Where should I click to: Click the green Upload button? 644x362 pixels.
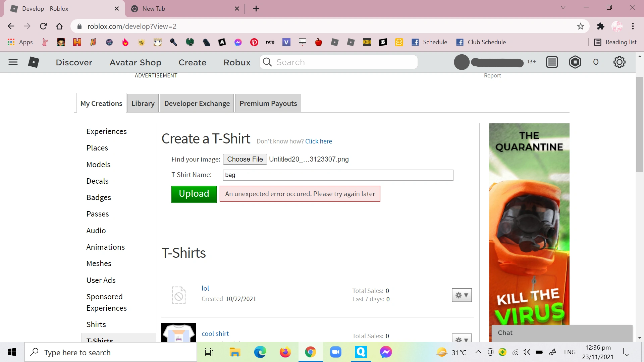click(194, 194)
